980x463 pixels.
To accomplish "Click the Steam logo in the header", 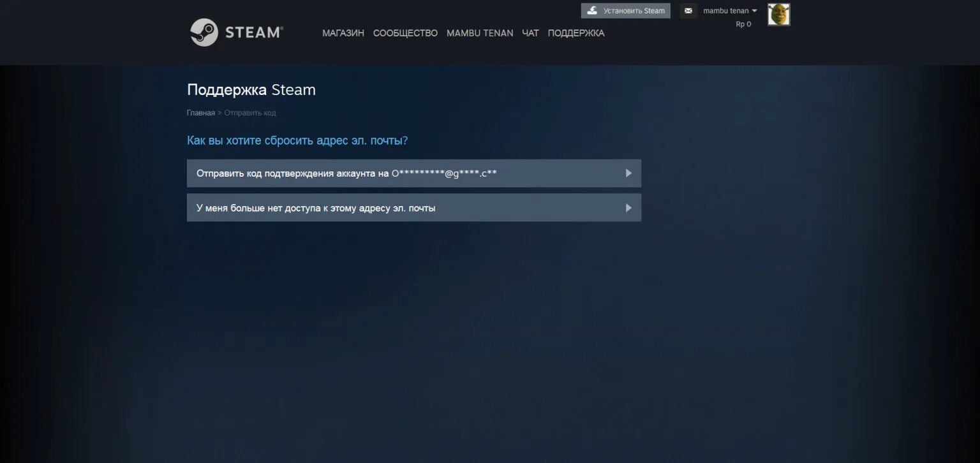I will click(237, 32).
